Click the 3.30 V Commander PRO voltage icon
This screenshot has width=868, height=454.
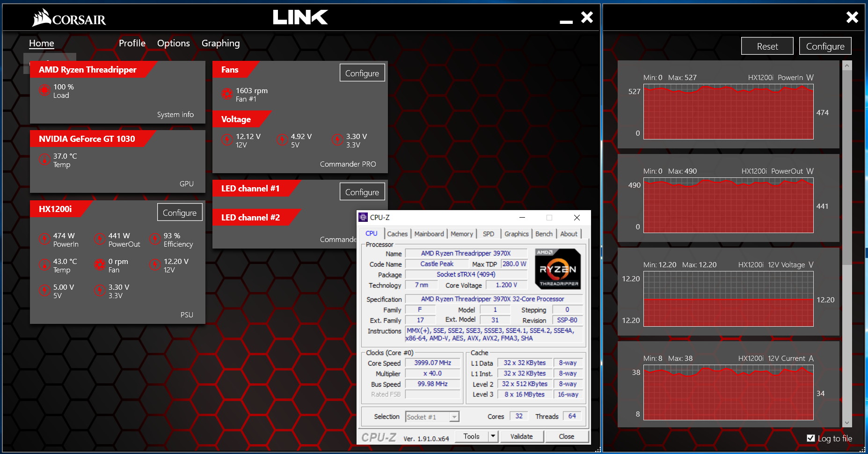[x=337, y=139]
